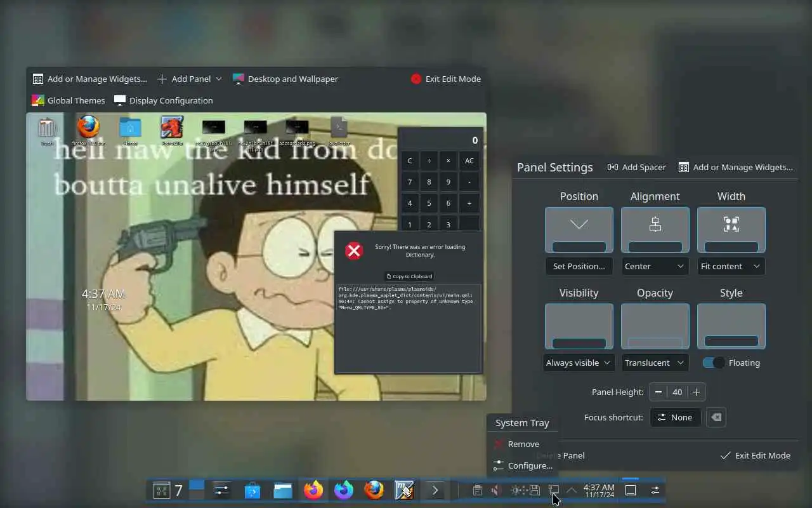Click the Visibility preview thumbnail
This screenshot has width=812, height=508.
[x=579, y=326]
